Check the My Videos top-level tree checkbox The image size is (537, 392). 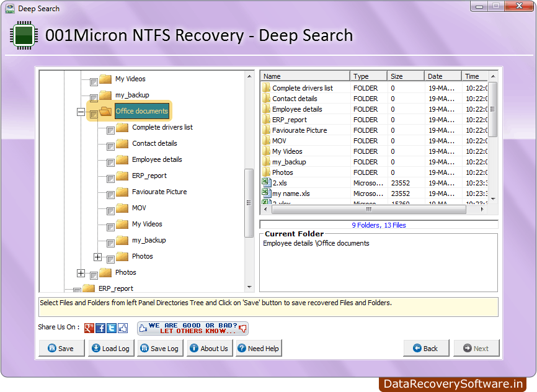pos(94,82)
